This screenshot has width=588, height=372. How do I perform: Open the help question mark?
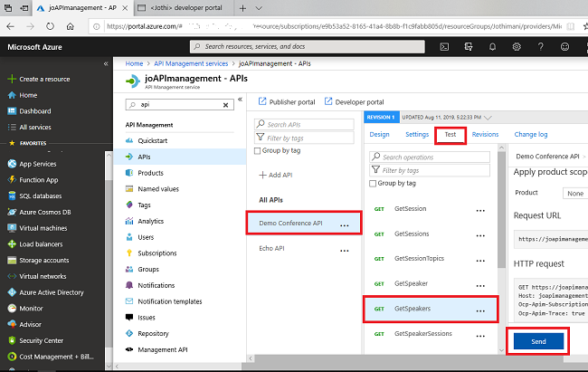click(x=540, y=47)
